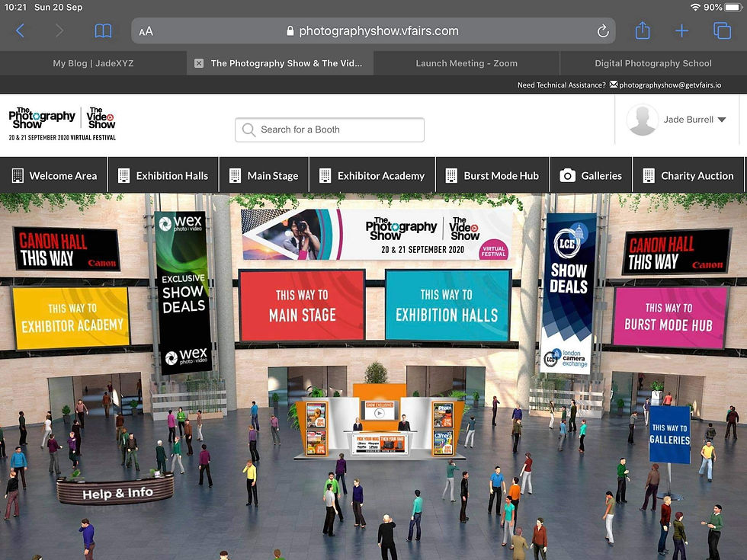This screenshot has width=747, height=560.
Task: Click in Search for a Booth field
Action: (329, 130)
